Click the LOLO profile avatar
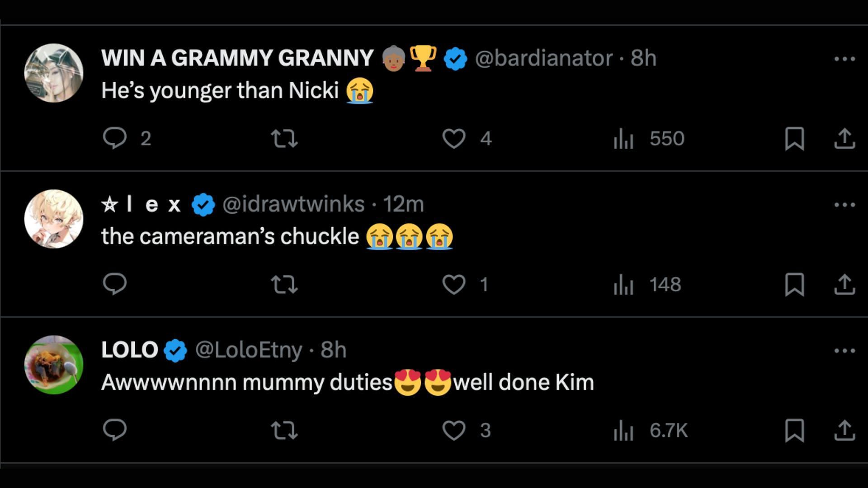868x488 pixels. (54, 365)
